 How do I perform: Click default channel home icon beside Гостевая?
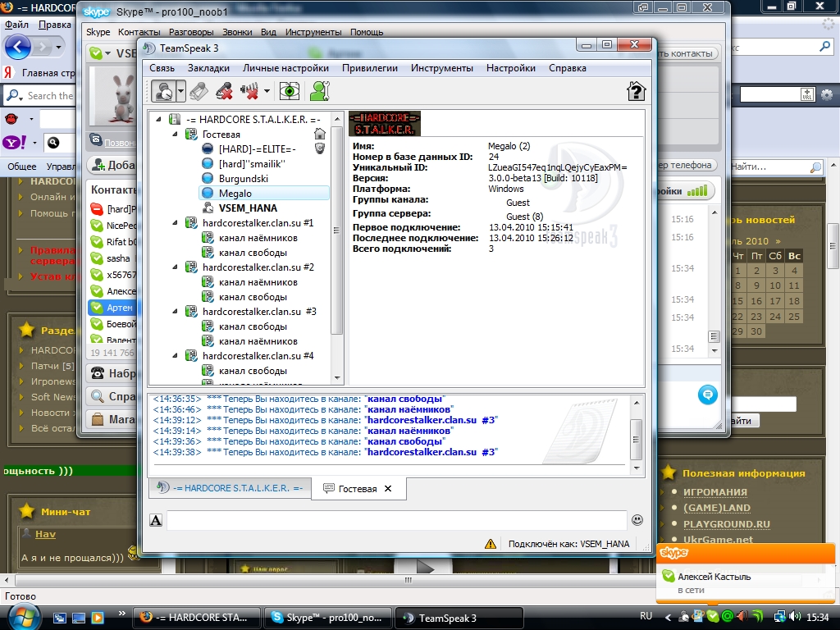[x=320, y=134]
